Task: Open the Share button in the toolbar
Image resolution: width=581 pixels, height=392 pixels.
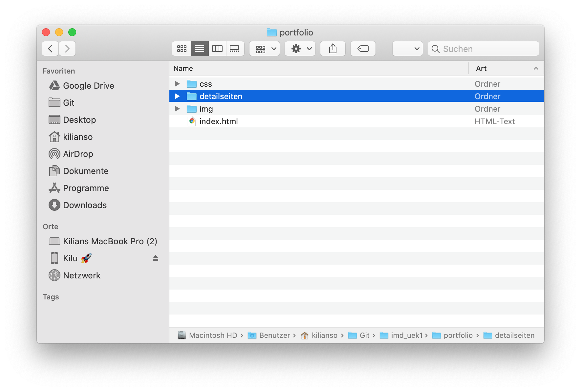Action: (x=333, y=49)
